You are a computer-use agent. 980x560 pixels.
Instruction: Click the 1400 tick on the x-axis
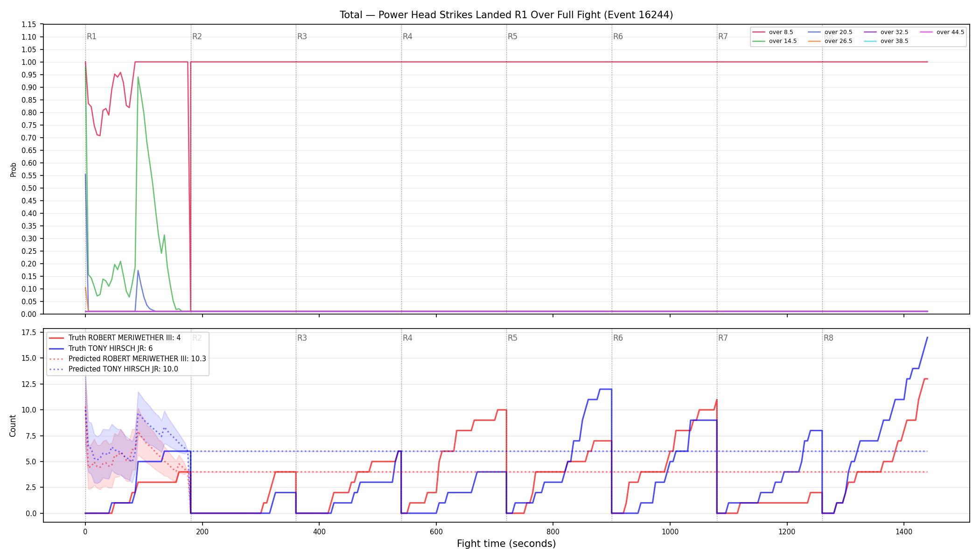tap(904, 532)
